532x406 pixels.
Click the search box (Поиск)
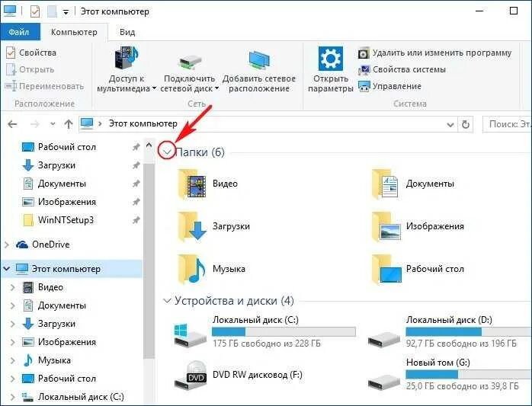coord(508,124)
